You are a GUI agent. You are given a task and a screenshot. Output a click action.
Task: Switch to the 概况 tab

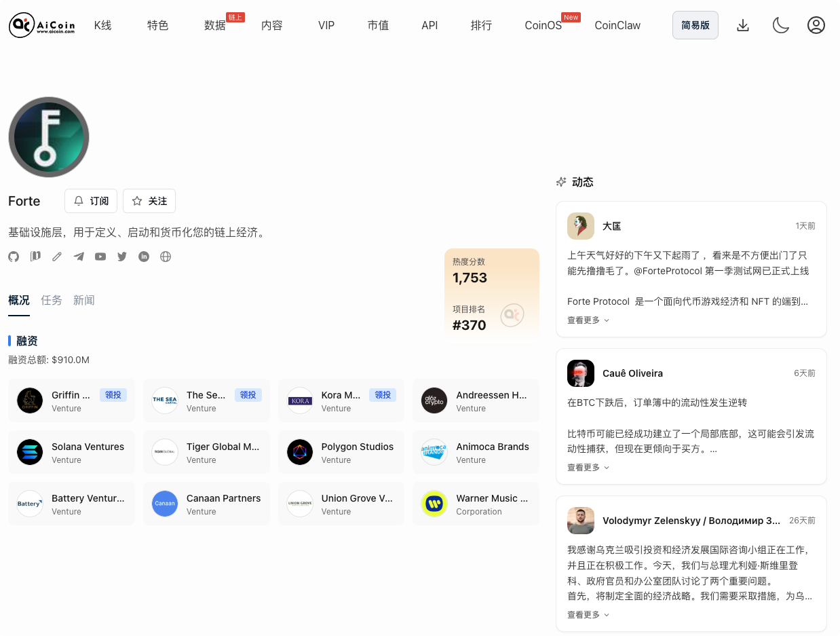[19, 300]
